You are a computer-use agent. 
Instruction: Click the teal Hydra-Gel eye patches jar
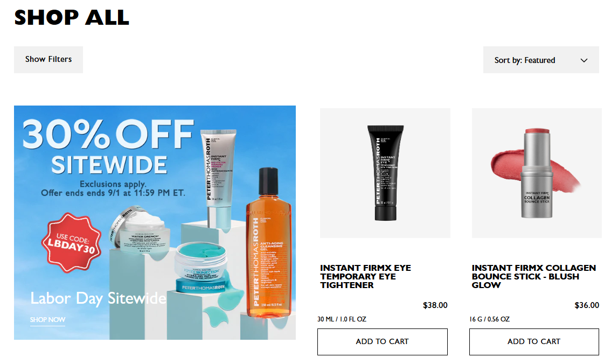200,267
